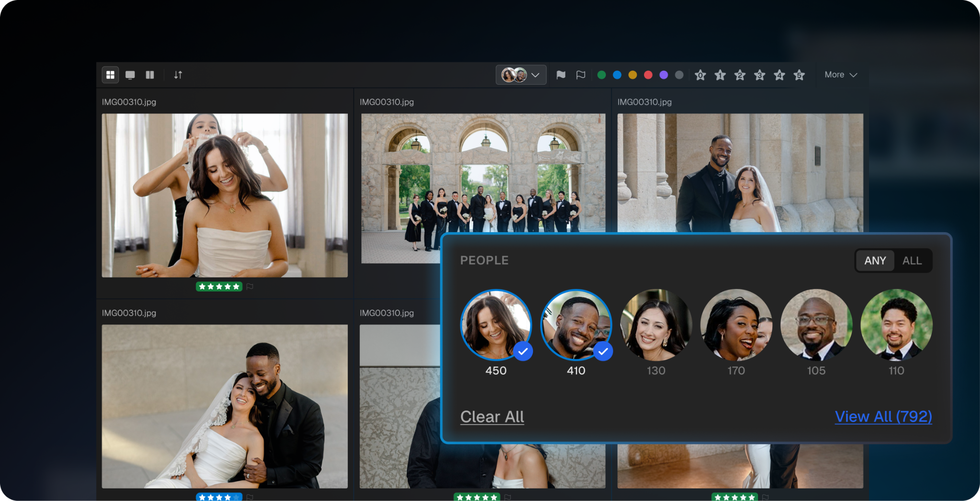Set people matching mode to ANY
The width and height of the screenshot is (980, 501).
875,261
